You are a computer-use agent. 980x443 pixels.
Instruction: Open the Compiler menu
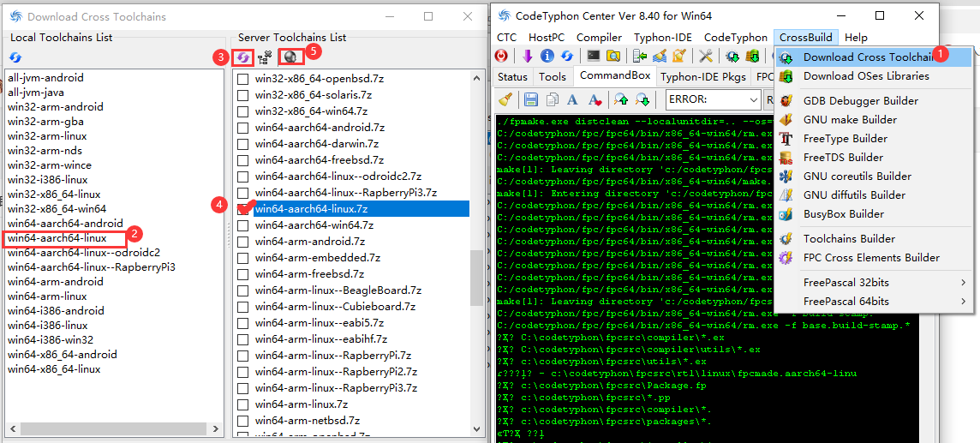point(599,38)
